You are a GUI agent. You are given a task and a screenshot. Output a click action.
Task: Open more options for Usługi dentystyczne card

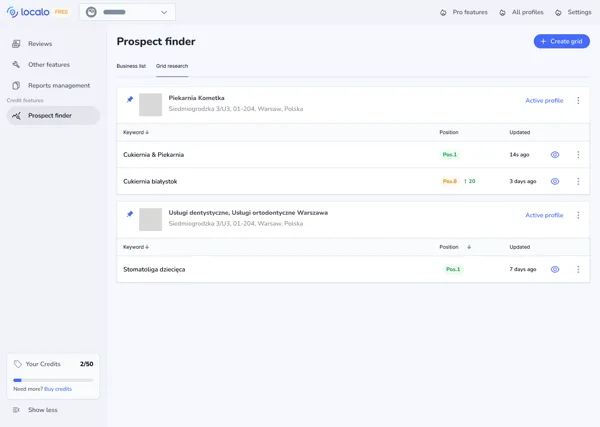(578, 215)
